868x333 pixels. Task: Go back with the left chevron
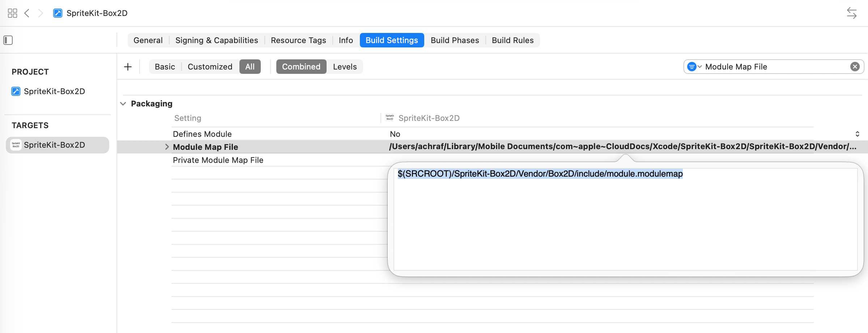coord(27,13)
